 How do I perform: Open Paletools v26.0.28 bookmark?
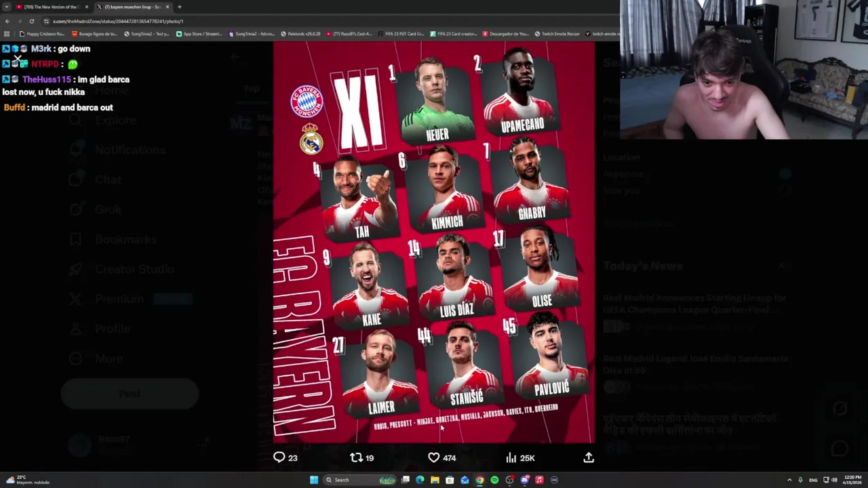(301, 34)
